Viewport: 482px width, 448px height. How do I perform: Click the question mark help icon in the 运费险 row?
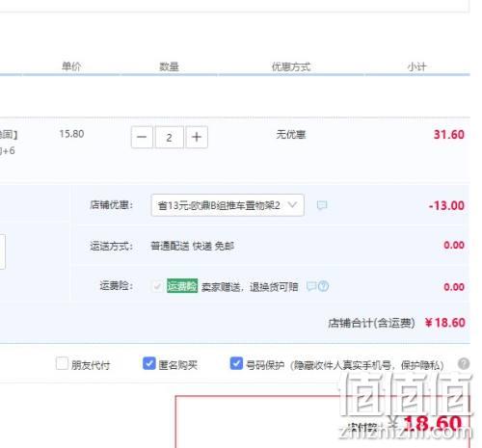pyautogui.click(x=323, y=286)
